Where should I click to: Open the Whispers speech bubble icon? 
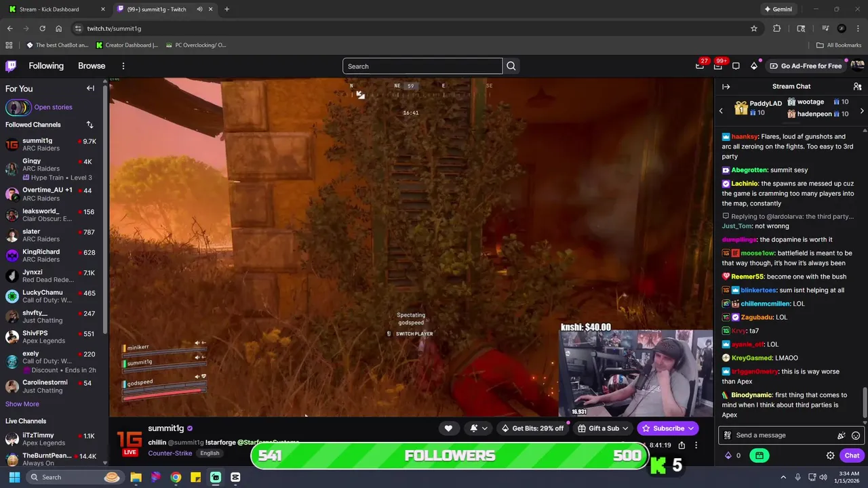pyautogui.click(x=736, y=66)
